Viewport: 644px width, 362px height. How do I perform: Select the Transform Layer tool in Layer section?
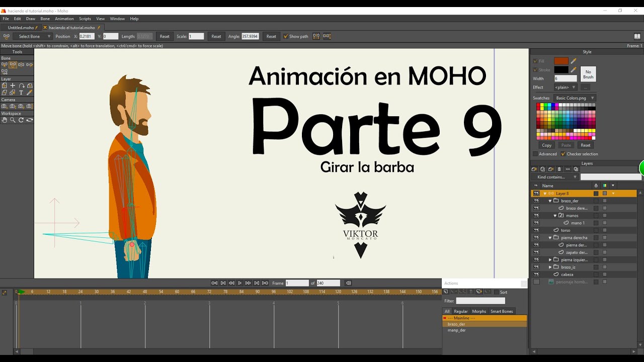pos(4,85)
